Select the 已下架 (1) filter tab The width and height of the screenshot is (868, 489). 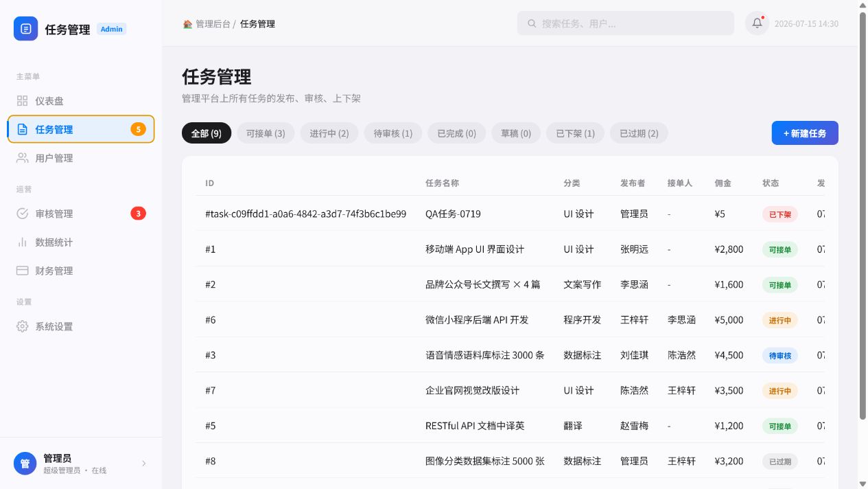tap(575, 133)
